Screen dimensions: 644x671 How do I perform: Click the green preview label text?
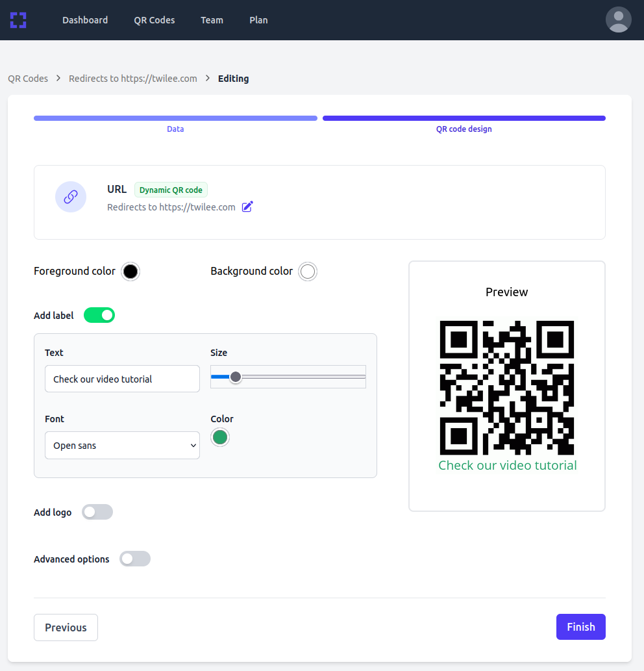(508, 466)
